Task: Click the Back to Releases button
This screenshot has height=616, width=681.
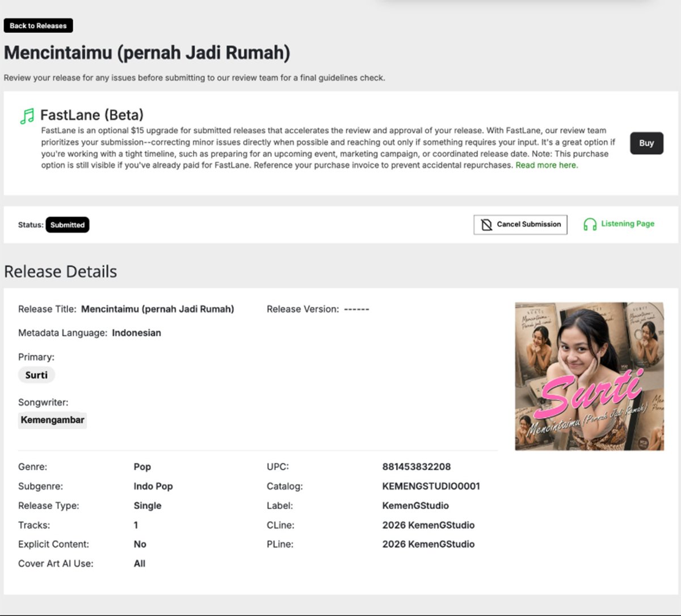Action: (38, 26)
